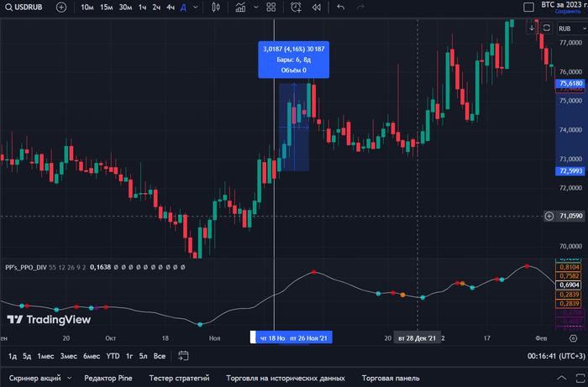Open time axis settings gear icon
588x387 pixels.
pyautogui.click(x=573, y=338)
